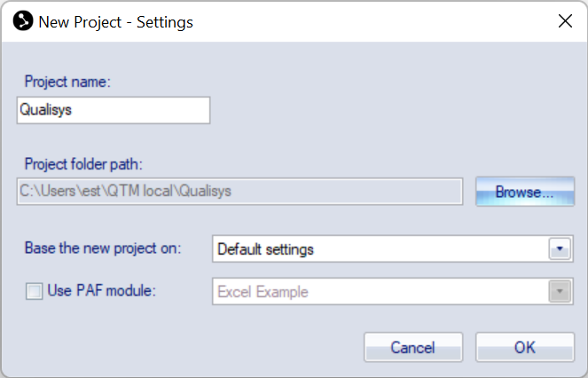Open the 'Default settings' combo box

381,249
